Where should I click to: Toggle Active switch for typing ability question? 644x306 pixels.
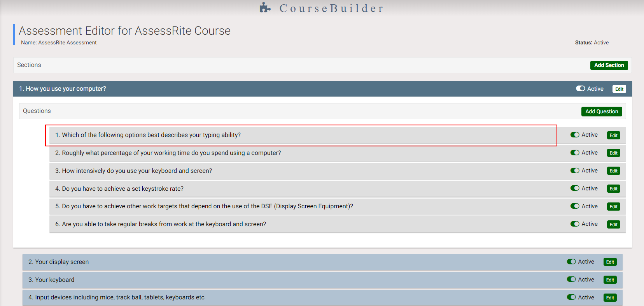(575, 135)
